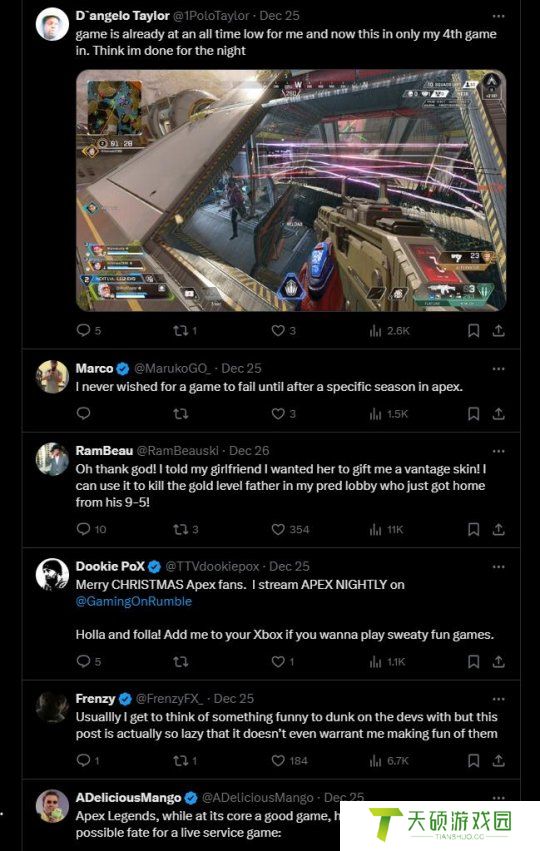Retweet D'angelo Taylor's post

pyautogui.click(x=180, y=330)
